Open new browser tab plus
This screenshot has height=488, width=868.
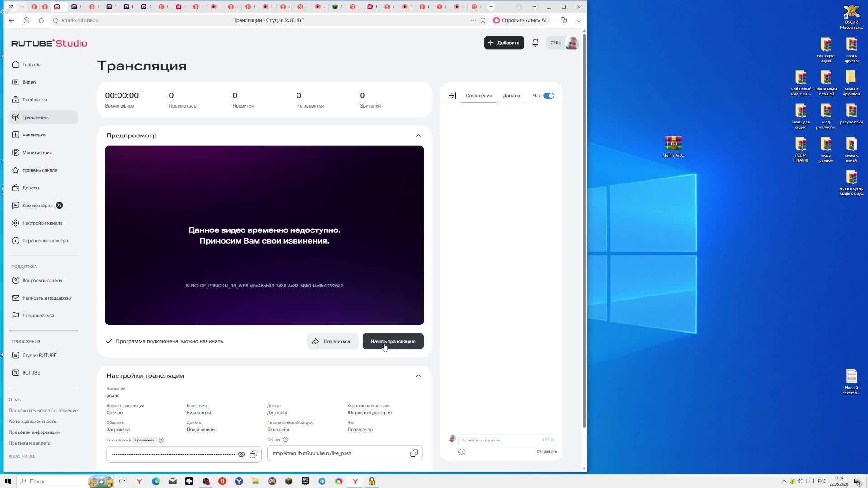point(491,7)
